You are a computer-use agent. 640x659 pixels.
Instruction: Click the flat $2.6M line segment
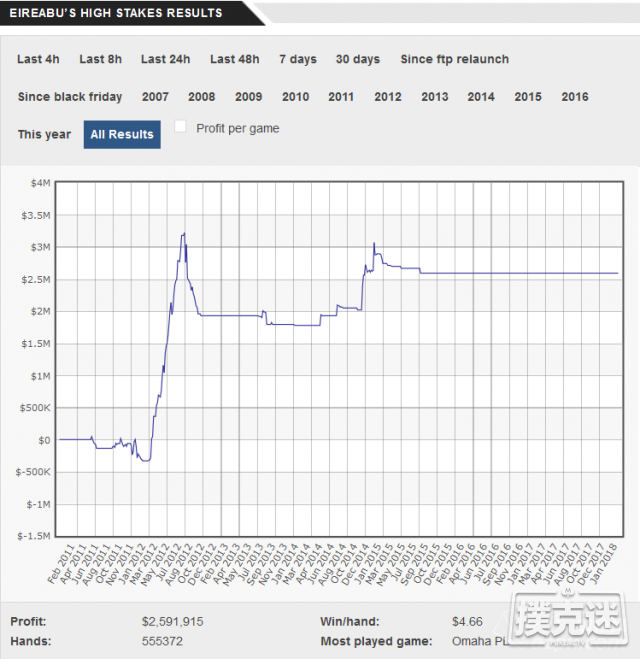519,273
